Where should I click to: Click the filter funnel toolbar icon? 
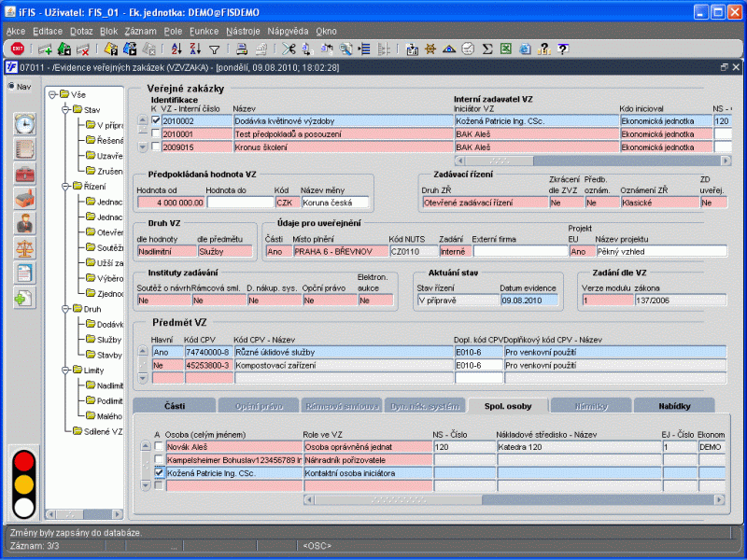(x=215, y=49)
